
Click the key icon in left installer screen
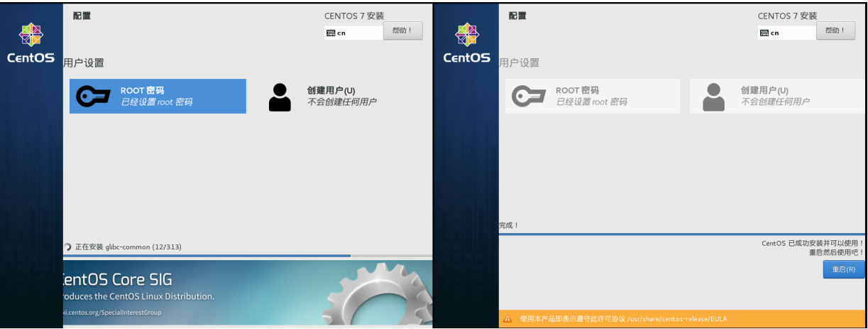coord(93,97)
